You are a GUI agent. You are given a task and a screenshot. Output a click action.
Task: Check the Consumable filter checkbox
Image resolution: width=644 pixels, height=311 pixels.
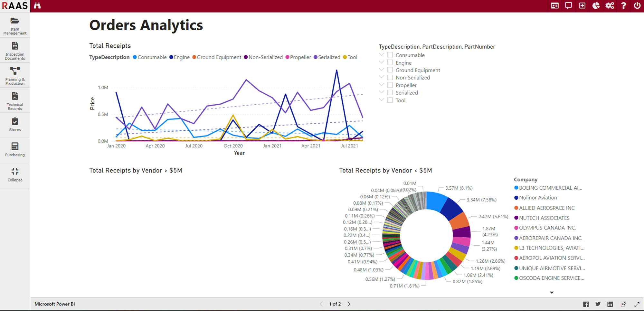click(x=390, y=55)
